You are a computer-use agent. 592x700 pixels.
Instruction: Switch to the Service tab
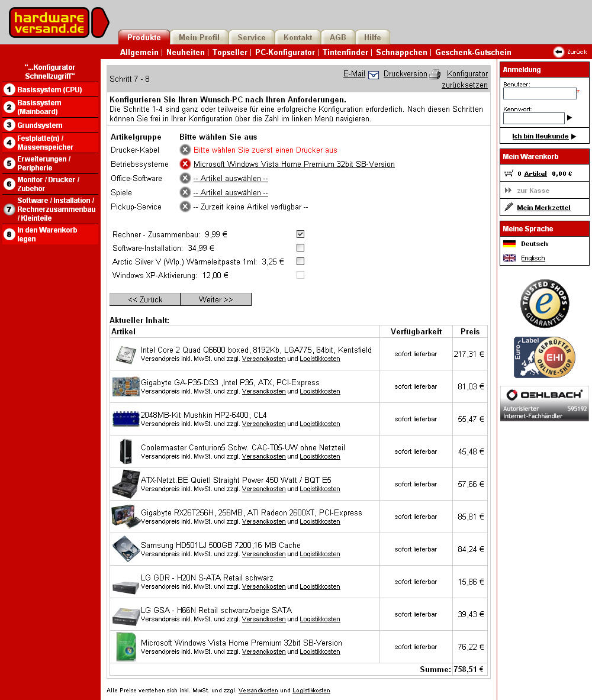coord(252,37)
